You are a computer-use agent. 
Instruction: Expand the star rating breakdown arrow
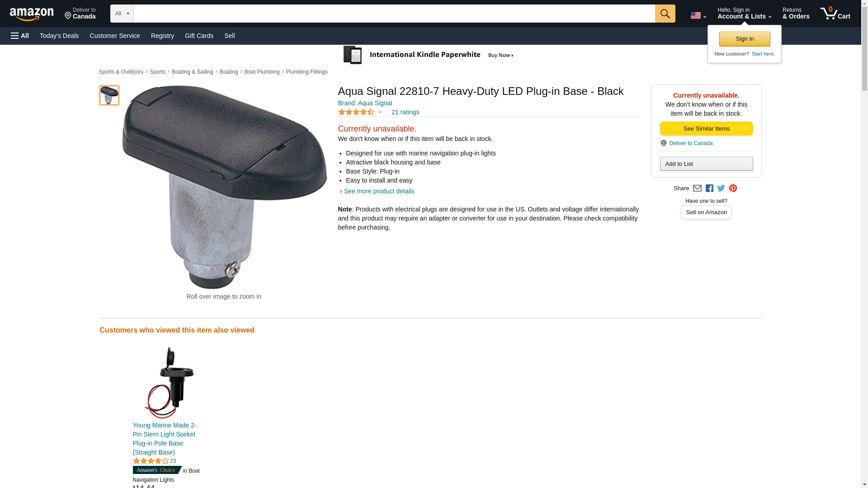click(x=380, y=112)
